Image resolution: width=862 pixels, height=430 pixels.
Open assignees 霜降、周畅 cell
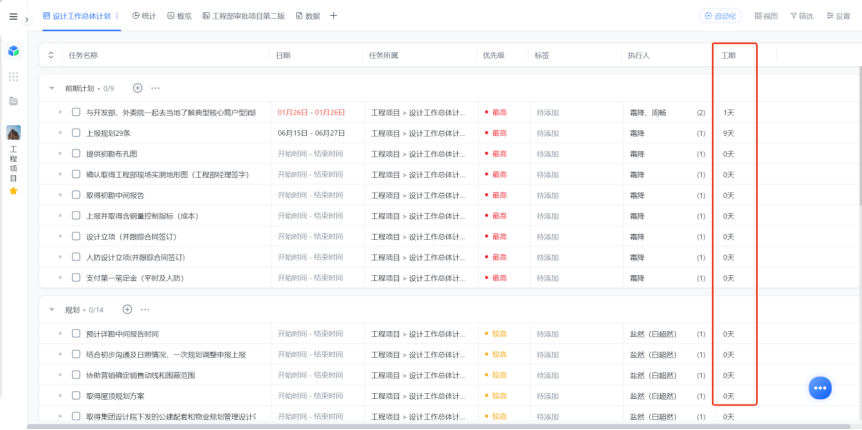click(648, 112)
